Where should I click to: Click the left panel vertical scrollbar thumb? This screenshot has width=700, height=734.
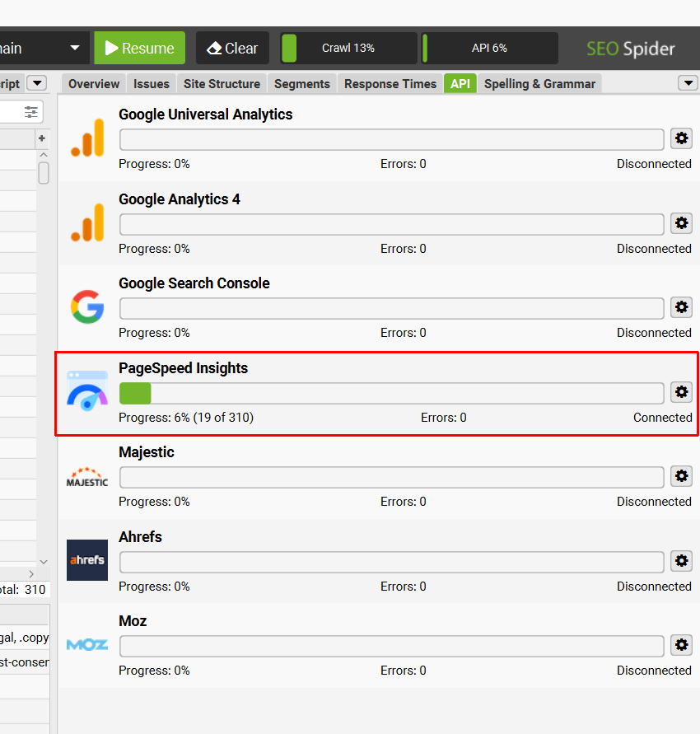44,173
